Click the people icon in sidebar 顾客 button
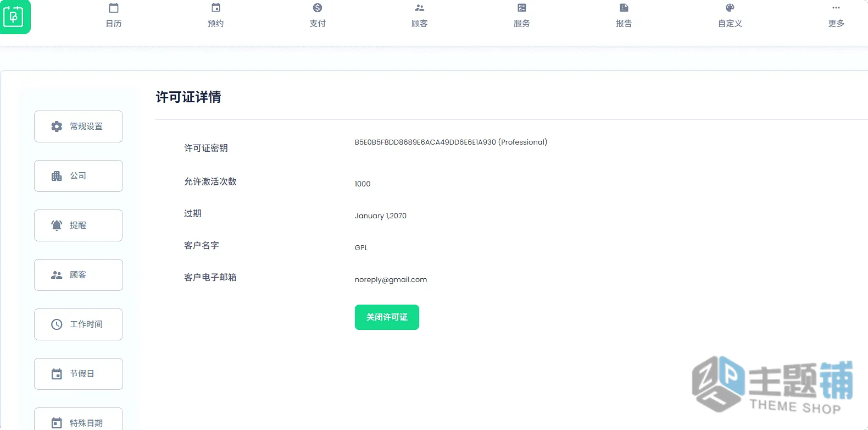 57,275
